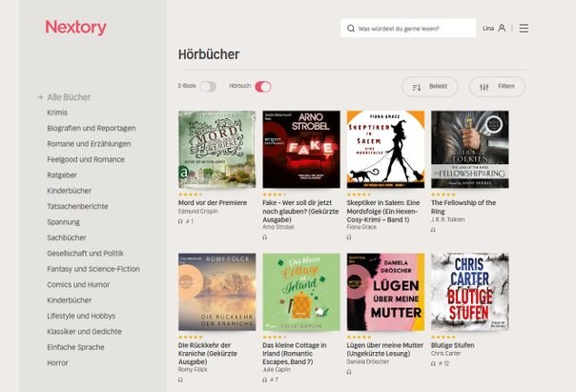The width and height of the screenshot is (576, 392).
Task: Select Alle Bücher in the sidebar
Action: point(69,97)
